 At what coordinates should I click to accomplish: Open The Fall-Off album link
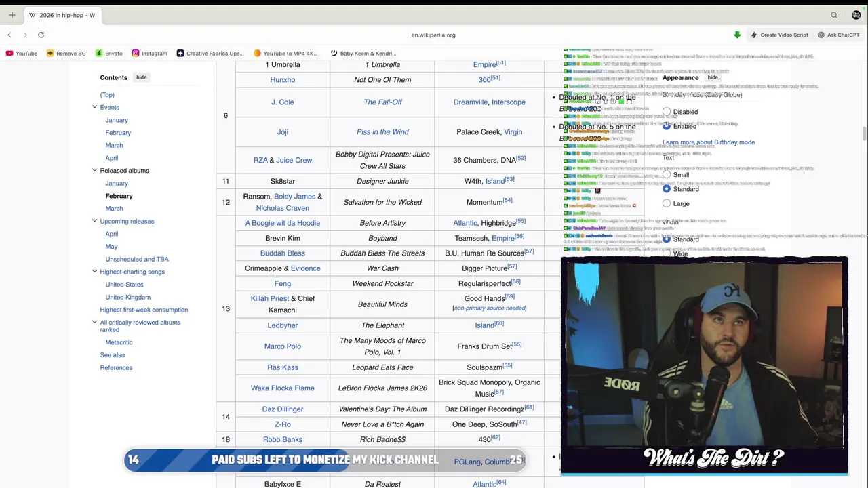pos(382,102)
